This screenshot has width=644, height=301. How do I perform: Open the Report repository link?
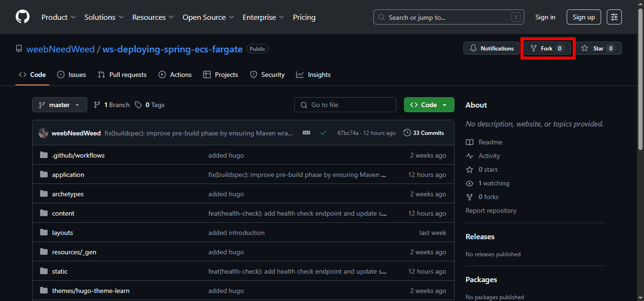(x=491, y=210)
